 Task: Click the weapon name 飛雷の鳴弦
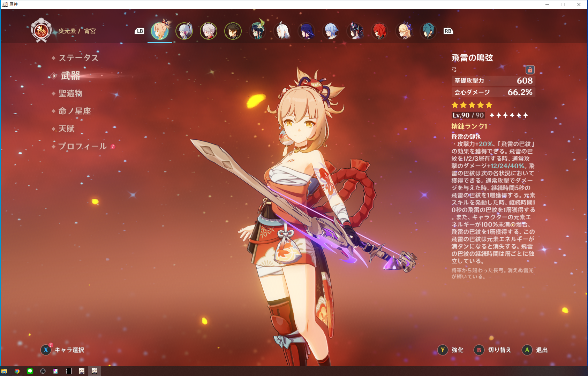click(x=472, y=58)
